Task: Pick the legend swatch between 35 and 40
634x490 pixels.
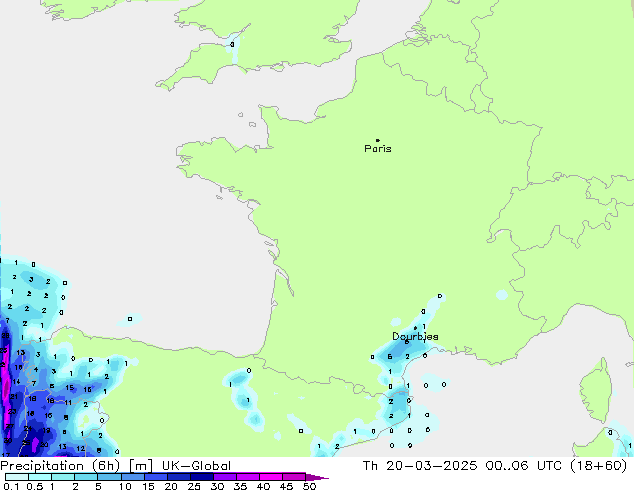Action: [247, 477]
